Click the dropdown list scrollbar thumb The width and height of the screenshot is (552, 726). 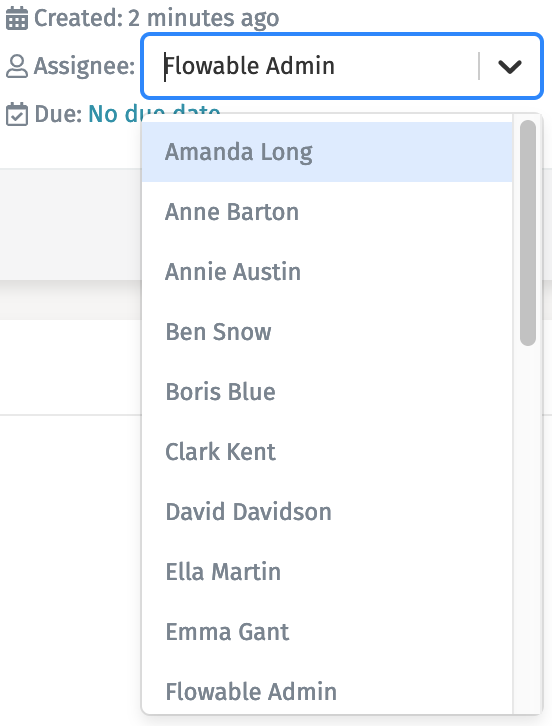point(528,233)
